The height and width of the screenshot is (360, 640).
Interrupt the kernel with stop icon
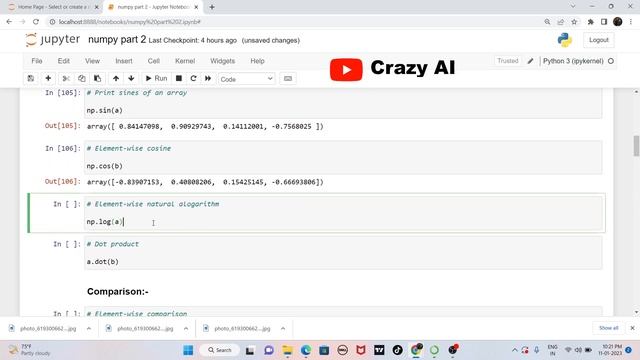(x=179, y=78)
